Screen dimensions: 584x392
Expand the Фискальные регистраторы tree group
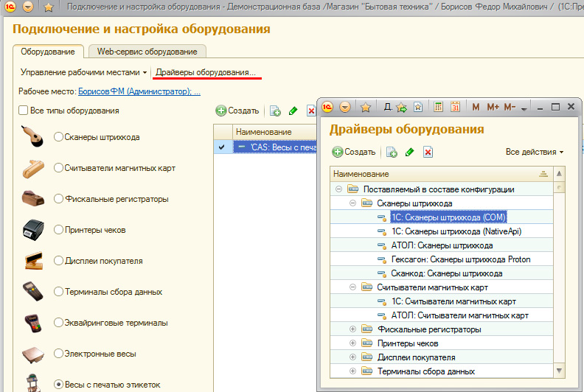click(352, 329)
